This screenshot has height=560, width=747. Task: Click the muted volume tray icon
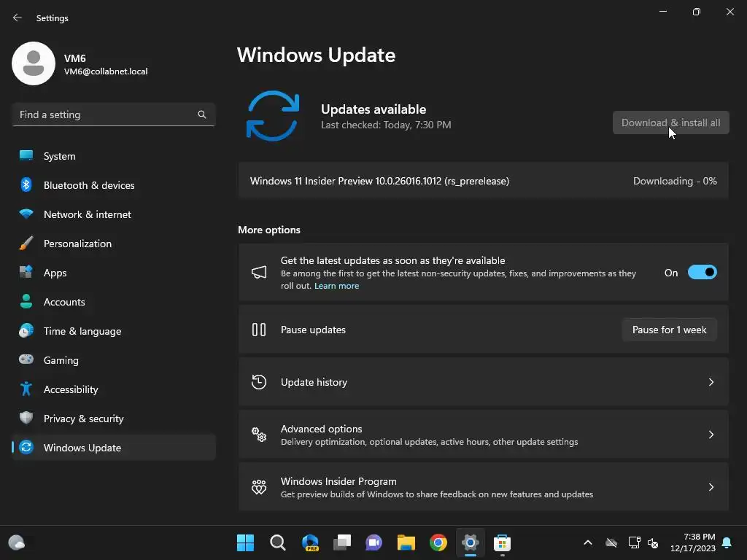pos(653,542)
